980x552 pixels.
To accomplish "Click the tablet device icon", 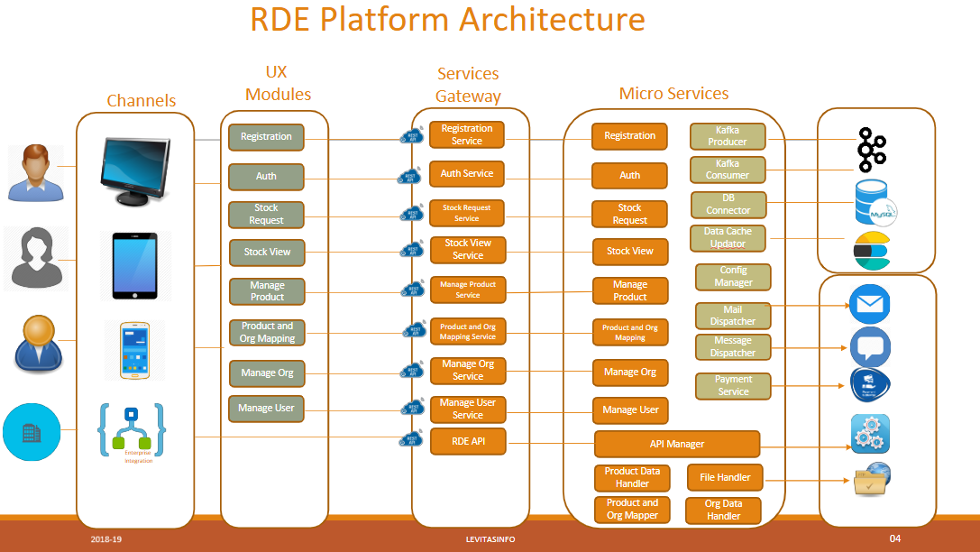I will [134, 265].
